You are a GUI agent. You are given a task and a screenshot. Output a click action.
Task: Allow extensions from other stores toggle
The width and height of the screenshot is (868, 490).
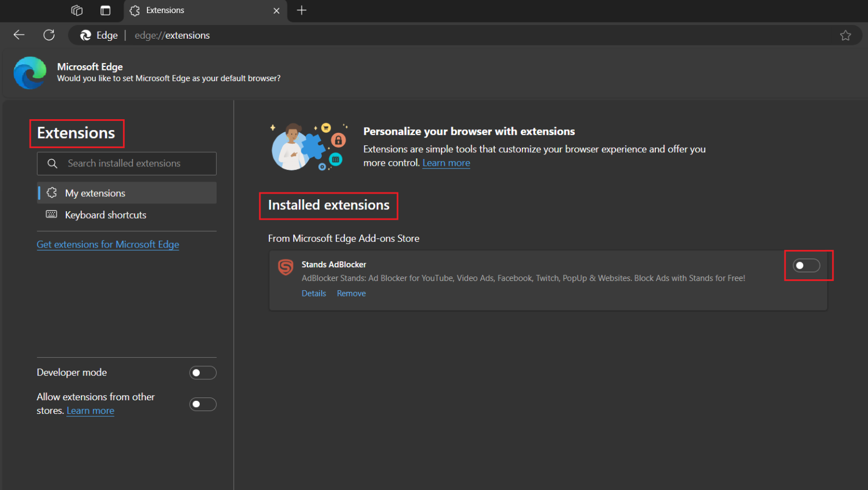[x=203, y=404]
